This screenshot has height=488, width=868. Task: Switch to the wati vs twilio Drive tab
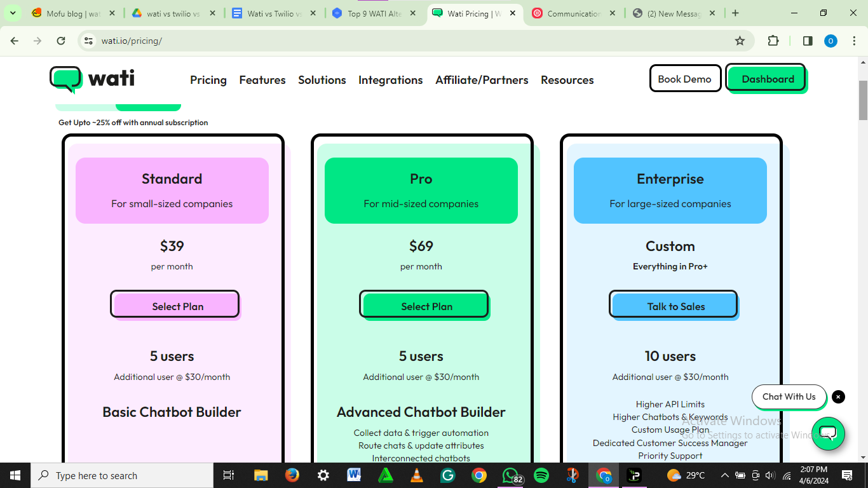coord(173,13)
